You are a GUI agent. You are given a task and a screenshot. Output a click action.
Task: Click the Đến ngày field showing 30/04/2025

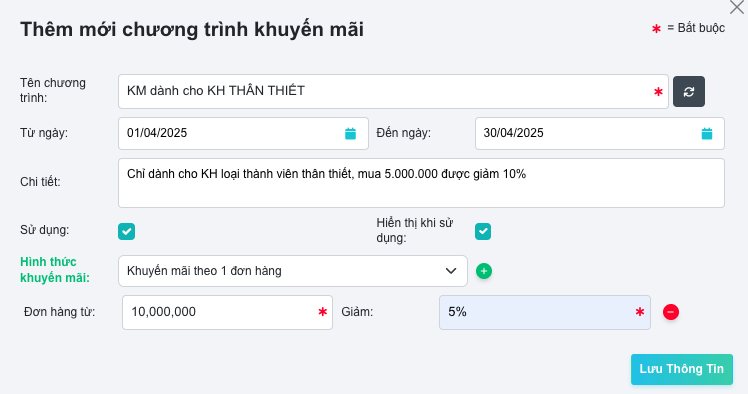600,134
